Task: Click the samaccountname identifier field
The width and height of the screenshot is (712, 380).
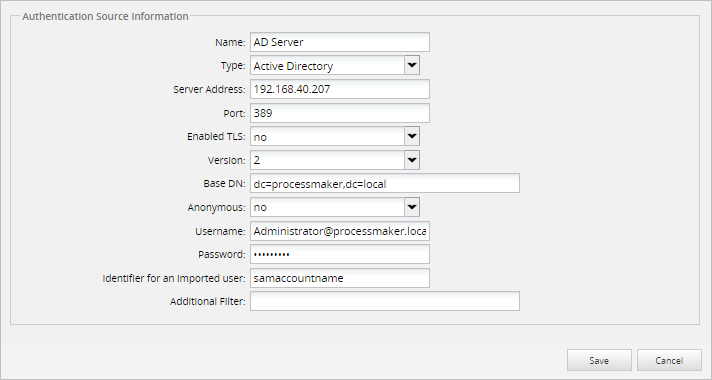Action: pyautogui.click(x=340, y=278)
